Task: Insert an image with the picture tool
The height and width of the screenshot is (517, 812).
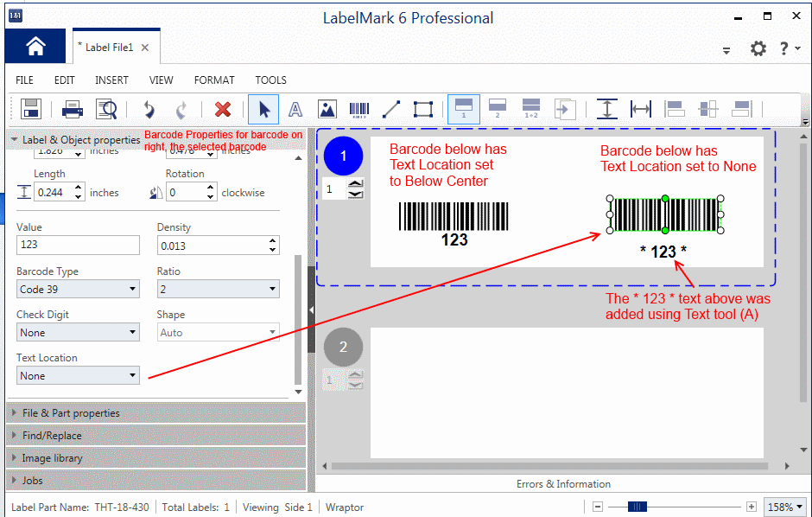Action: tap(327, 109)
